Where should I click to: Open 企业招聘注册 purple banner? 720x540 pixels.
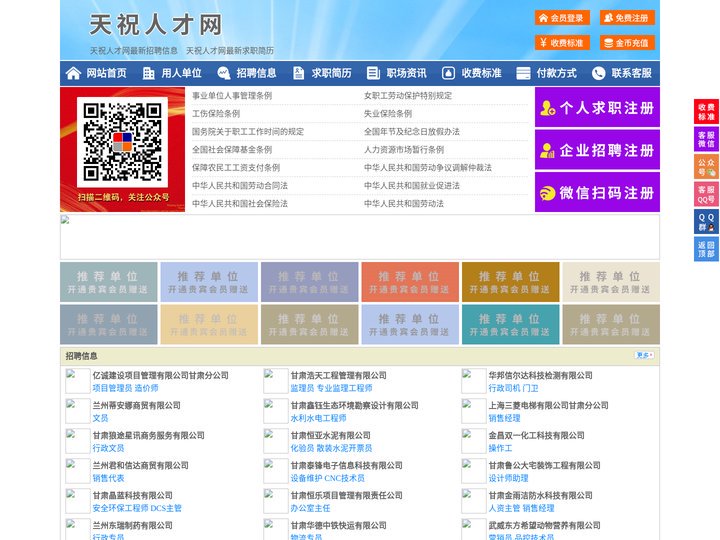597,150
